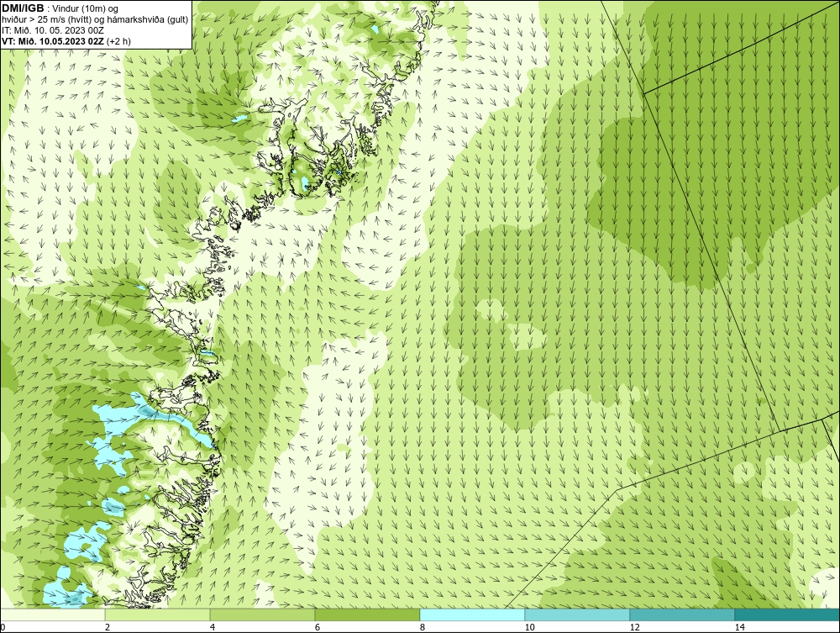This screenshot has width=840, height=633.
Task: Click the 4–6 m/s green legend swatch
Action: coord(262,615)
